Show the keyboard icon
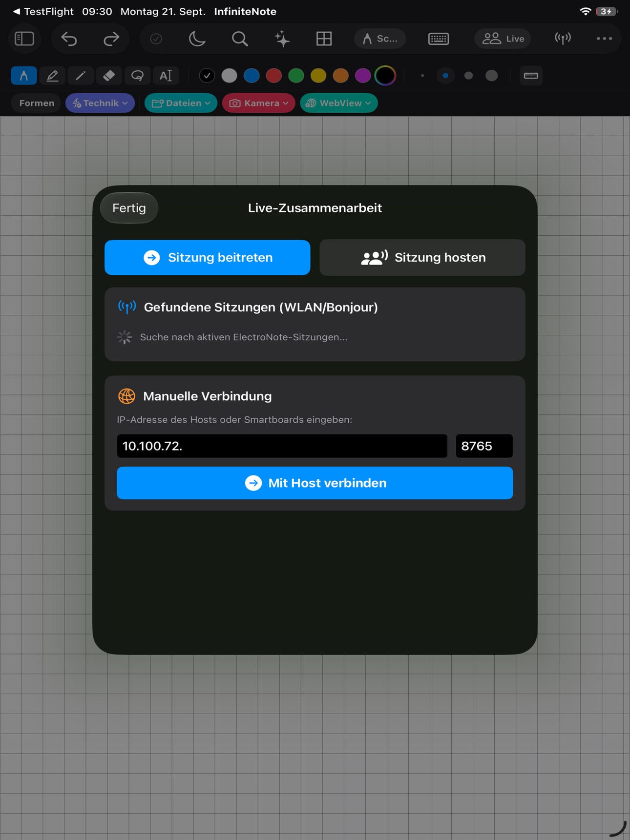Image resolution: width=630 pixels, height=840 pixels. (439, 39)
